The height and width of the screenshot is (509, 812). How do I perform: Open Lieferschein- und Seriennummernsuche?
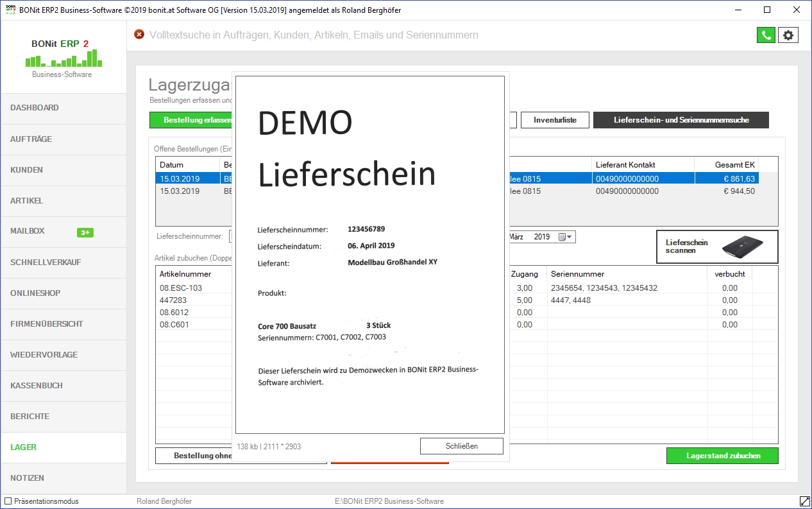[x=681, y=120]
